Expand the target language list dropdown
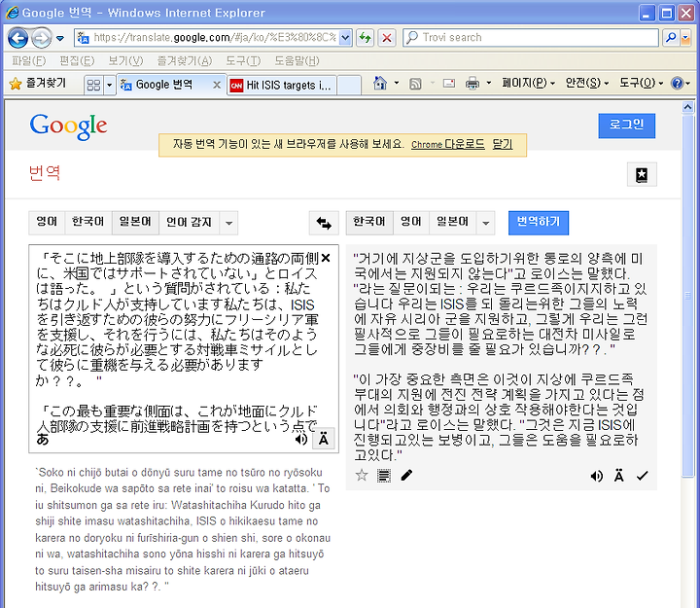This screenshot has height=608, width=700. coord(486,223)
